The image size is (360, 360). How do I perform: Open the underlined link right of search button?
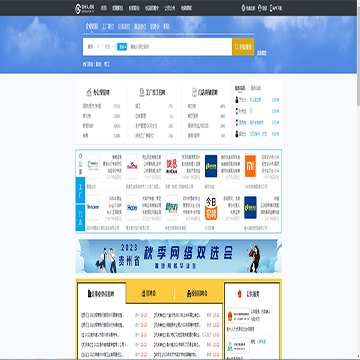[262, 52]
